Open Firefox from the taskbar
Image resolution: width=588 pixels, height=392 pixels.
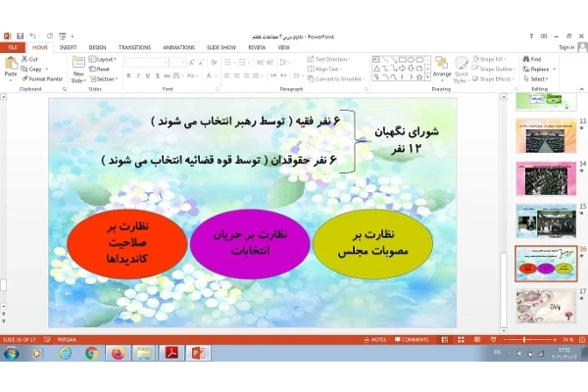click(x=119, y=353)
